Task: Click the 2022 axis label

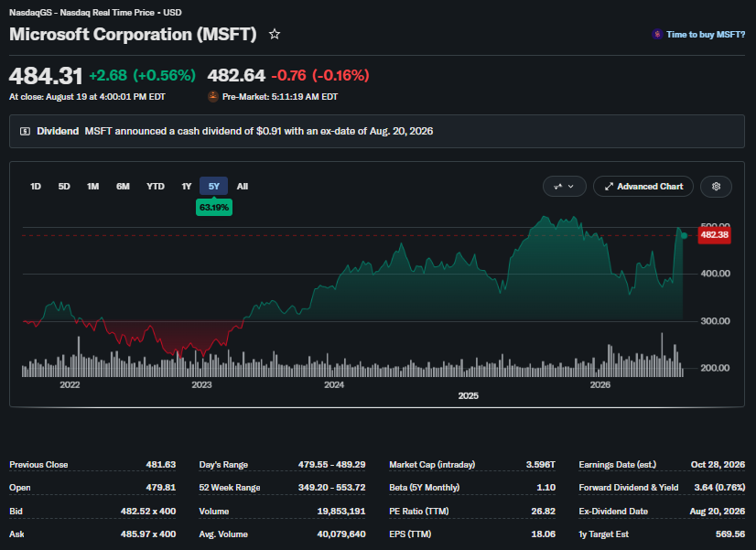Action: click(70, 384)
